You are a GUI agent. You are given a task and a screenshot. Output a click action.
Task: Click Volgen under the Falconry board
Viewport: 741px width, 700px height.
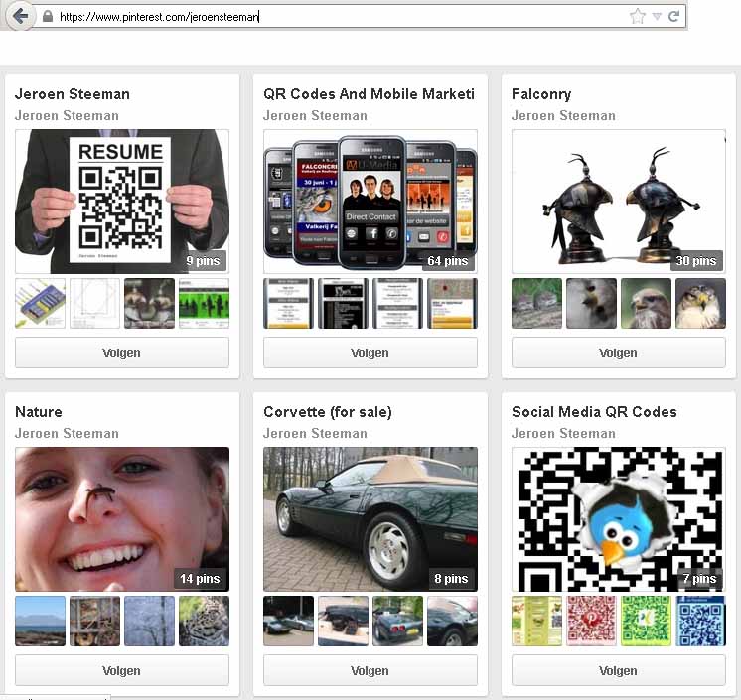tap(618, 352)
